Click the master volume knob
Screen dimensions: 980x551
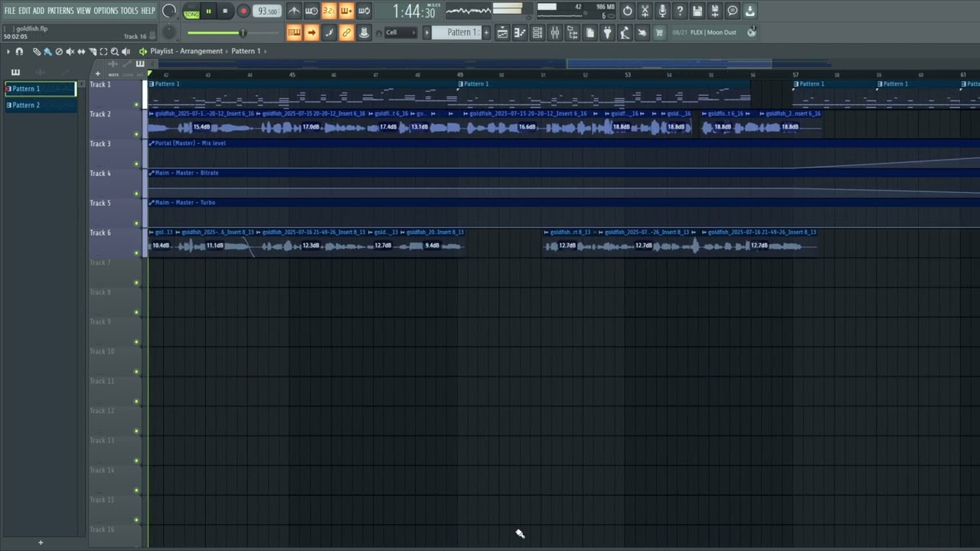click(170, 11)
